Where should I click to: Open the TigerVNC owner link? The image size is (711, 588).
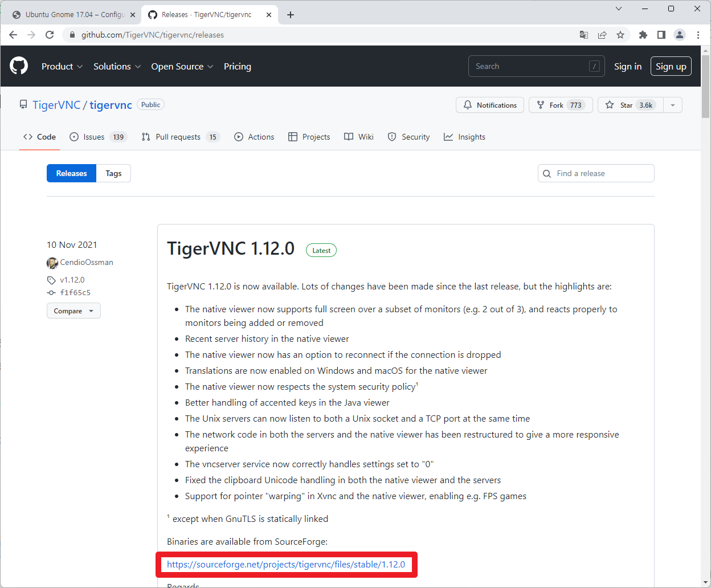click(x=56, y=105)
